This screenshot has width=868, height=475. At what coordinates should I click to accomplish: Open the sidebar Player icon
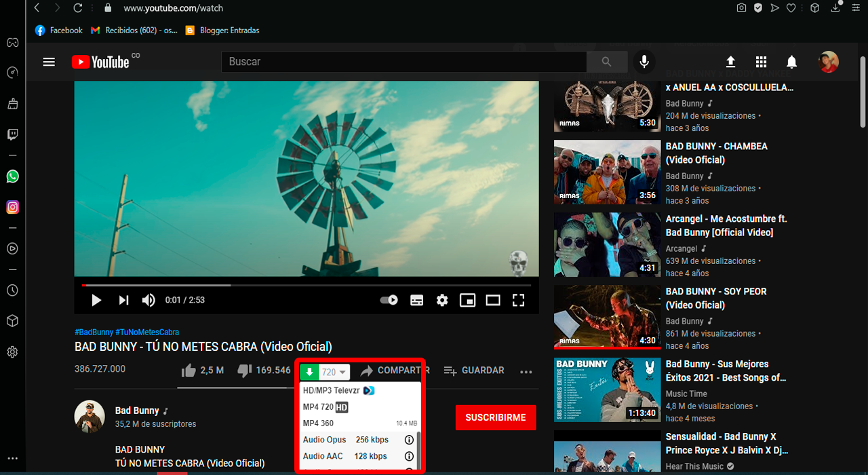(12, 248)
